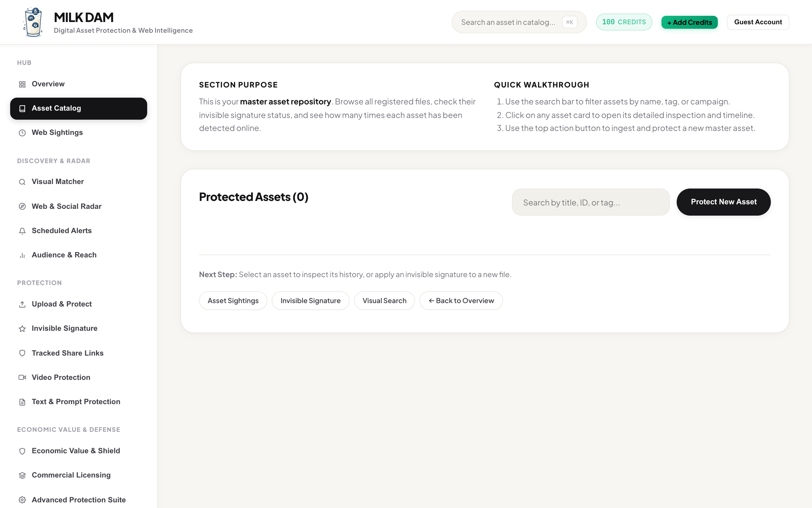The width and height of the screenshot is (812, 508).
Task: Open the Guest Account menu
Action: pos(758,22)
